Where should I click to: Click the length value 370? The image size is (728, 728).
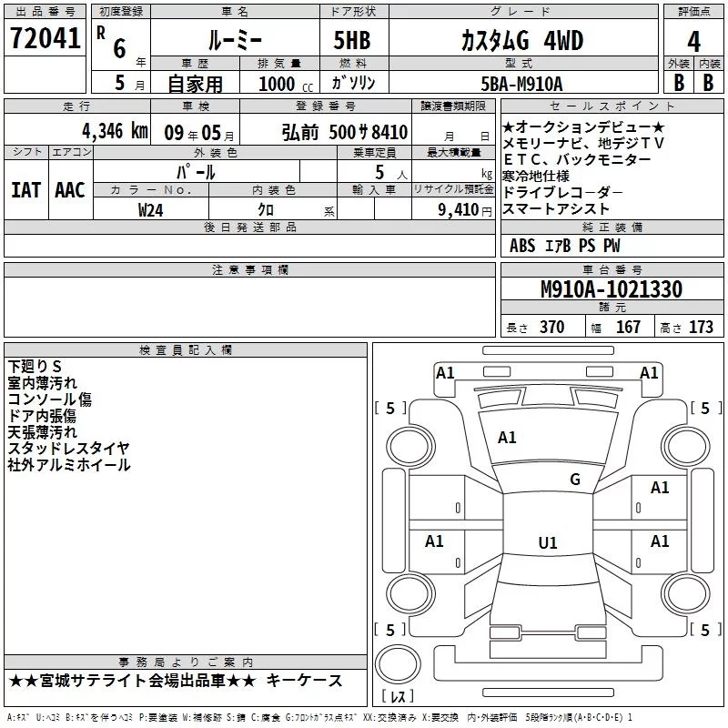click(x=552, y=328)
